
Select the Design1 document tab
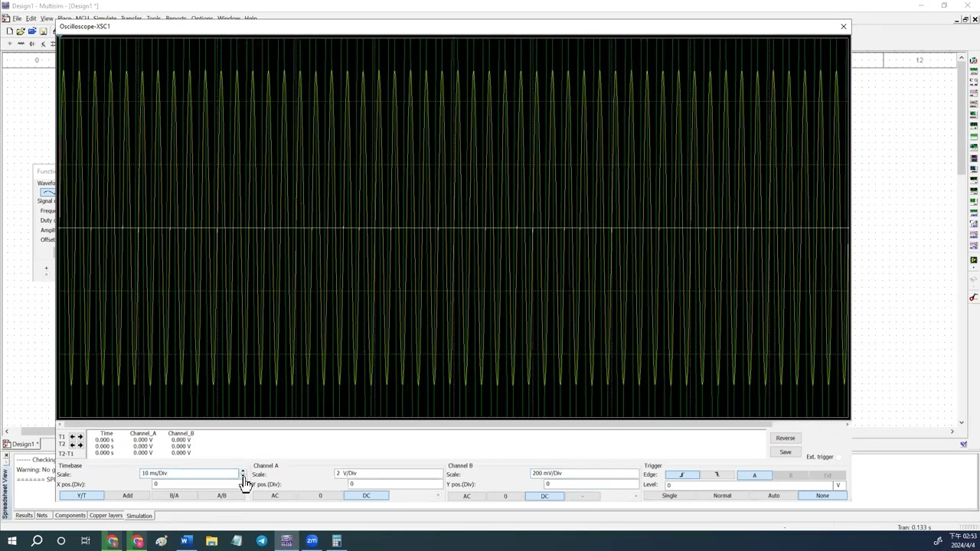[x=21, y=444]
